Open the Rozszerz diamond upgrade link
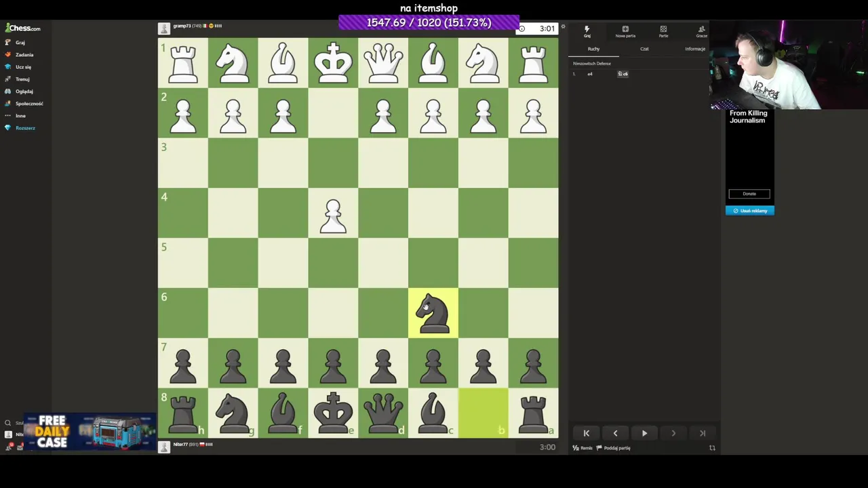Viewport: 868px width, 488px height. (x=20, y=128)
